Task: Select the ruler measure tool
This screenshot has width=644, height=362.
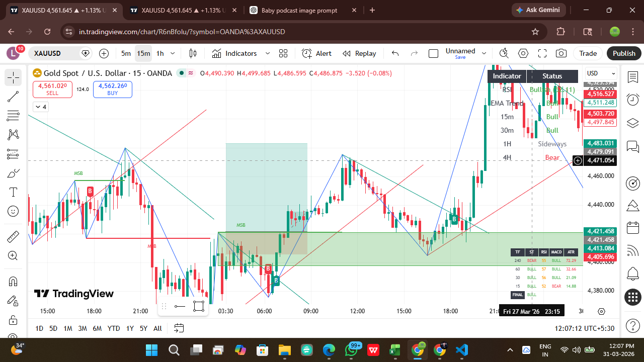Action: (x=13, y=236)
